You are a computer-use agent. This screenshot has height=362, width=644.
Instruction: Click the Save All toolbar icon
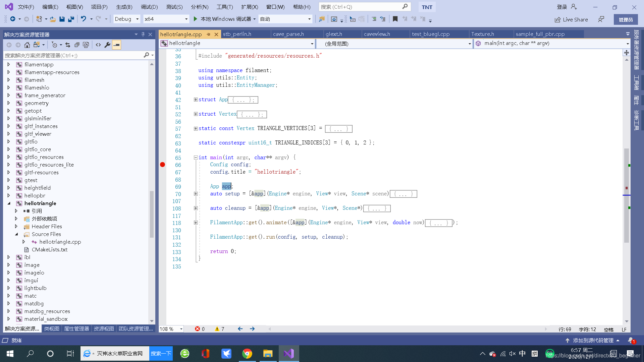pos(71,19)
